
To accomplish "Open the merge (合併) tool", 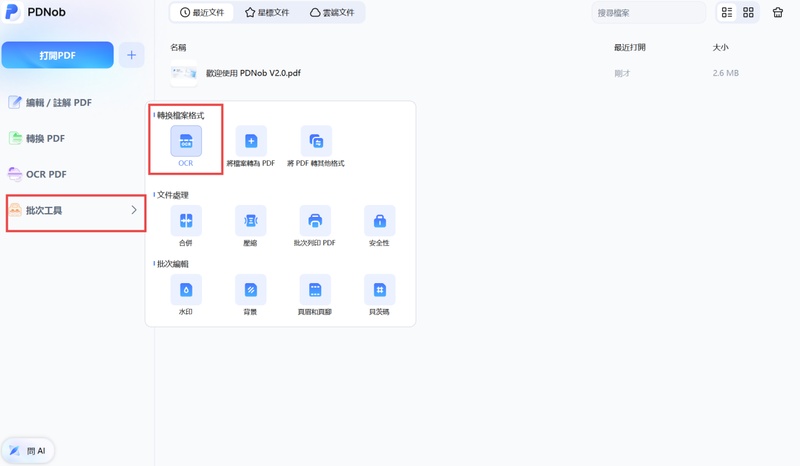I will [186, 220].
